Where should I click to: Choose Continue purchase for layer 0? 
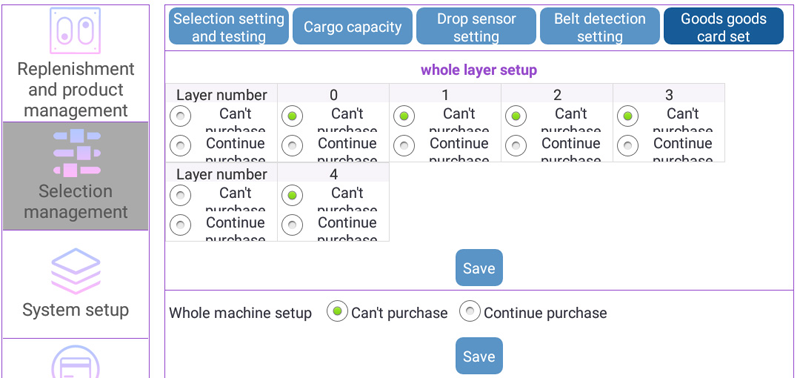292,146
